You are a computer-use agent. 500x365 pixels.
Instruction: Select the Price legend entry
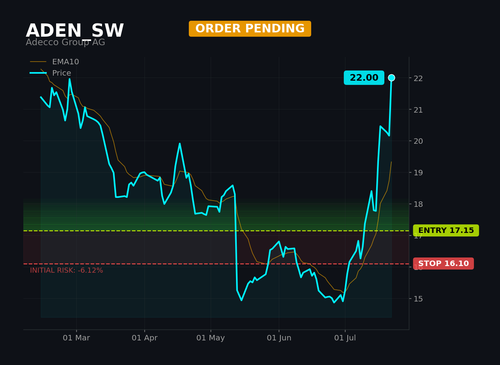[51, 73]
